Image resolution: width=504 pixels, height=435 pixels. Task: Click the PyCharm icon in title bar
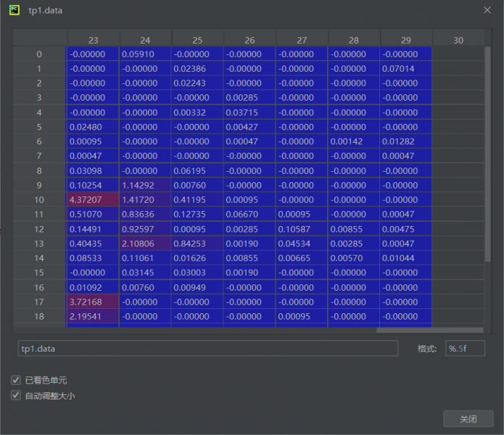click(14, 10)
